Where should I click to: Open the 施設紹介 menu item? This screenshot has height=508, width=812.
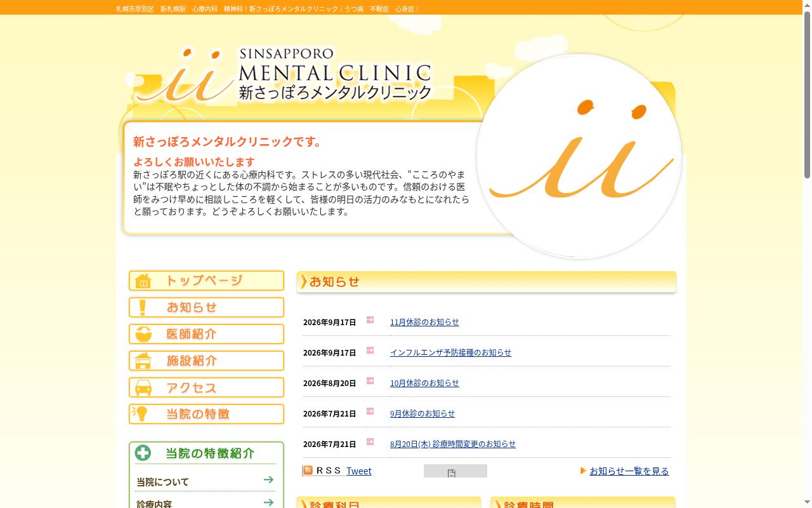coord(192,361)
